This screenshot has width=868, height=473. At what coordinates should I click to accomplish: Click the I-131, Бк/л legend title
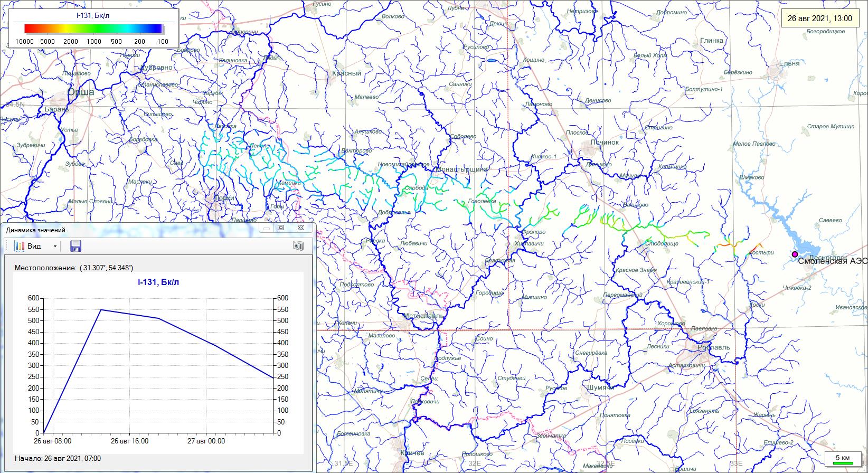pyautogui.click(x=93, y=15)
